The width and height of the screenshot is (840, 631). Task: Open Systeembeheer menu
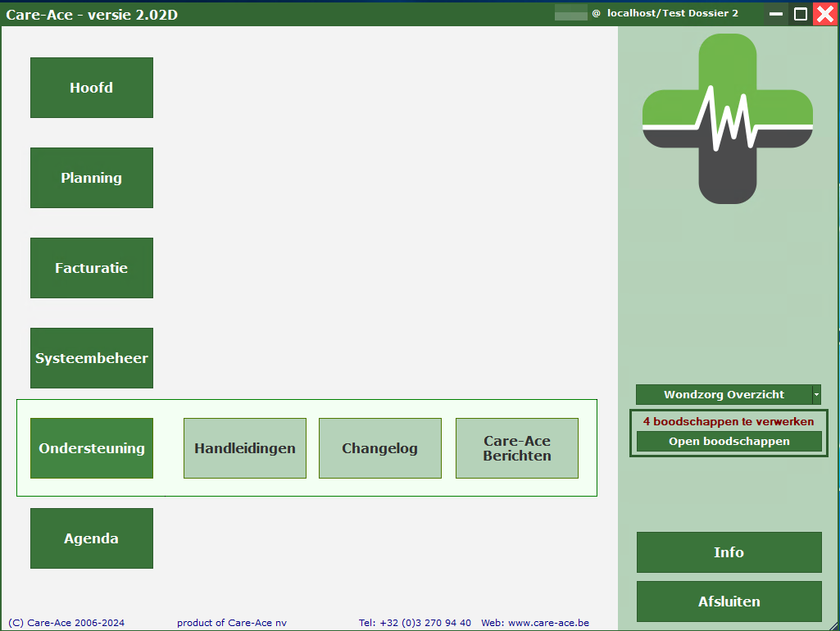tap(92, 358)
